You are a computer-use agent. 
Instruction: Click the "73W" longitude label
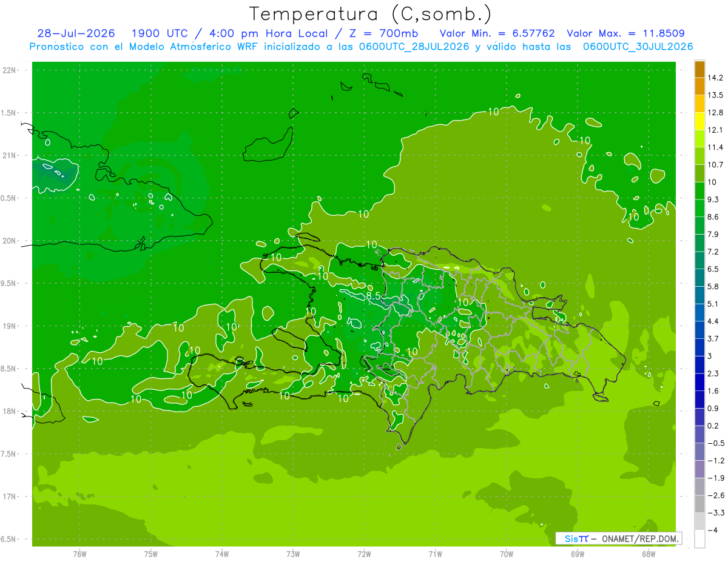pyautogui.click(x=293, y=554)
